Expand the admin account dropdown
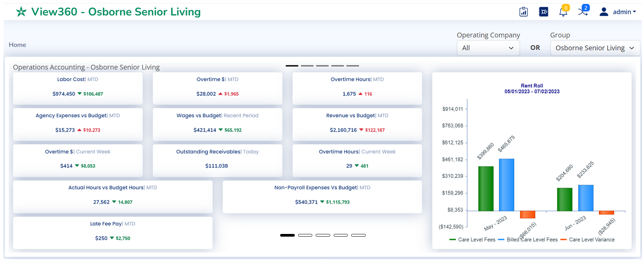The height and width of the screenshot is (263, 644). click(625, 12)
